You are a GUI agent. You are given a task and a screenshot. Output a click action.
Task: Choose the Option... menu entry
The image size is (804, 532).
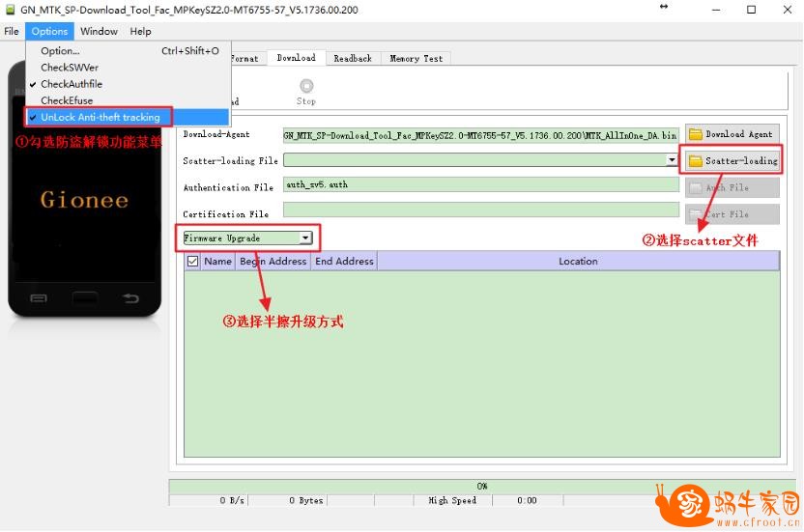coord(129,51)
